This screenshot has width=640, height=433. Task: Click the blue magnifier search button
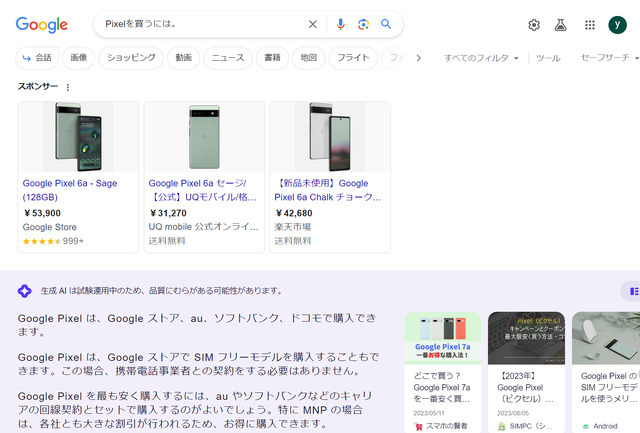[386, 24]
